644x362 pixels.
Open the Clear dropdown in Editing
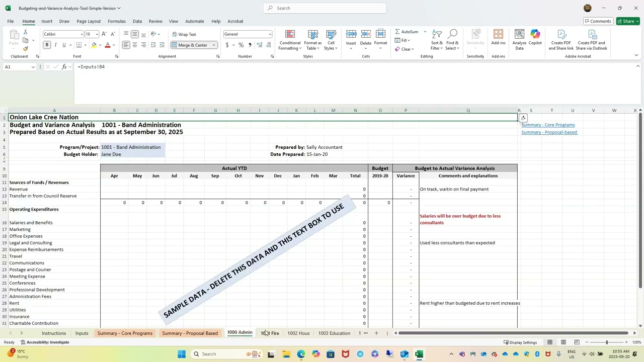(405, 49)
